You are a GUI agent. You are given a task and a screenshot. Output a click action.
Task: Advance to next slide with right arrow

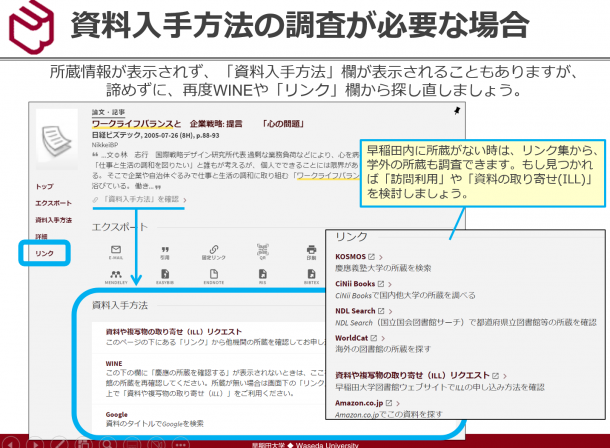[x=35, y=444]
